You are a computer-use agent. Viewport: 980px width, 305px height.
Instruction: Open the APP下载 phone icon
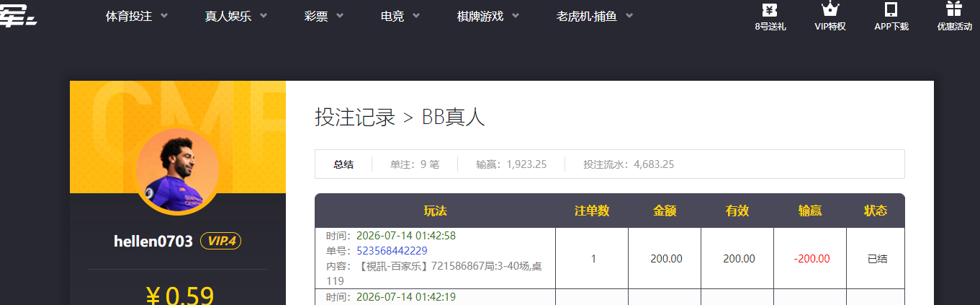pyautogui.click(x=891, y=9)
